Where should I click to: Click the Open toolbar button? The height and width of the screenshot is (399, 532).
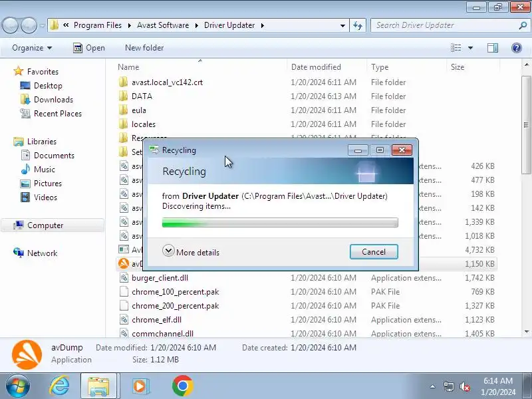(x=89, y=48)
